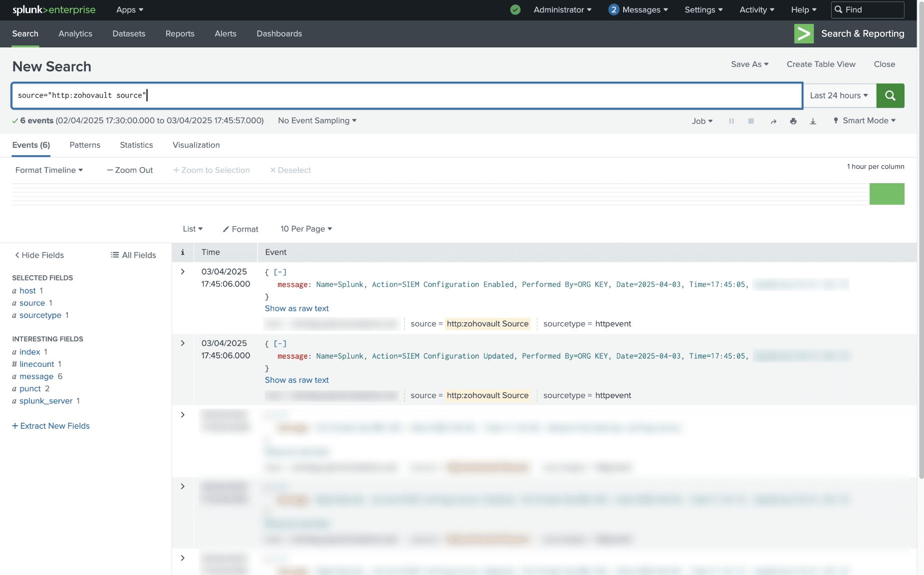The image size is (924, 575).
Task: Open the Apps dropdown menu
Action: click(x=130, y=9)
